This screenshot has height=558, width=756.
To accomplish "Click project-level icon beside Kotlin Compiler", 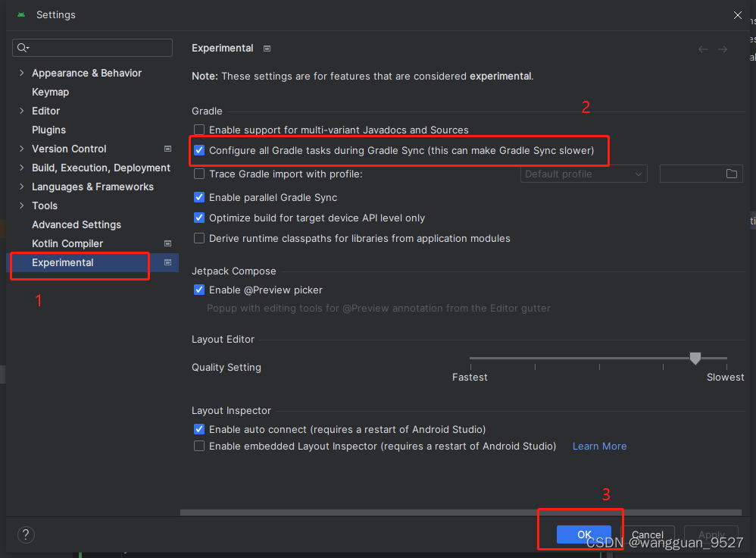I will (x=167, y=243).
